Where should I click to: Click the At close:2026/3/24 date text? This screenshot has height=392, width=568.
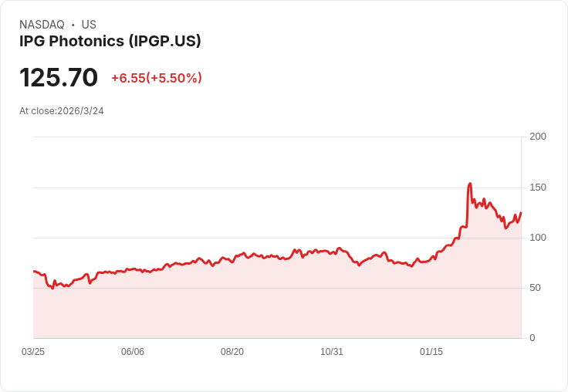[x=62, y=111]
